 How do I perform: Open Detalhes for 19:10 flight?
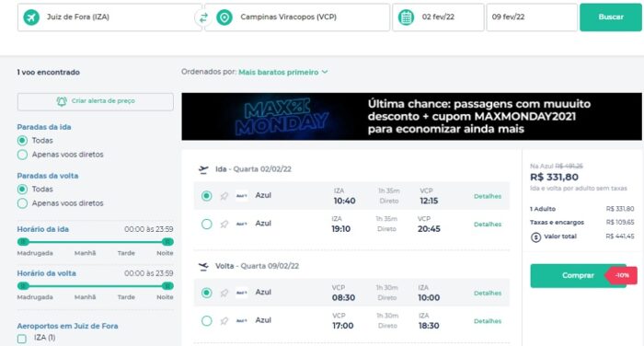(488, 224)
